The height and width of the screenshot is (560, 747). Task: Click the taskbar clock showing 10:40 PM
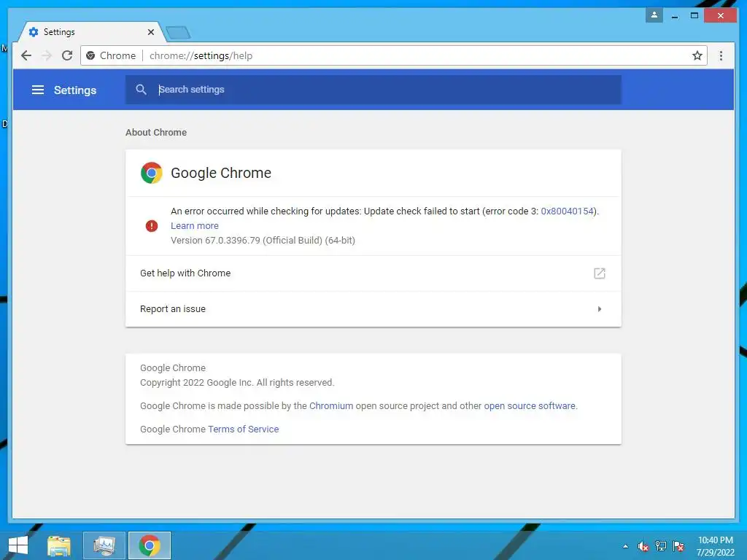(715, 546)
